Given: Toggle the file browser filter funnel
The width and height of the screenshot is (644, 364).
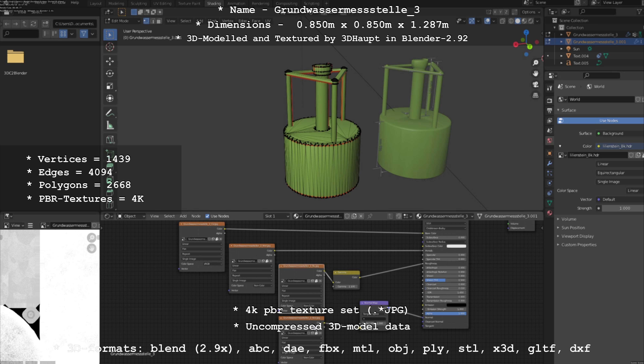Looking at the screenshot, I should point(84,33).
